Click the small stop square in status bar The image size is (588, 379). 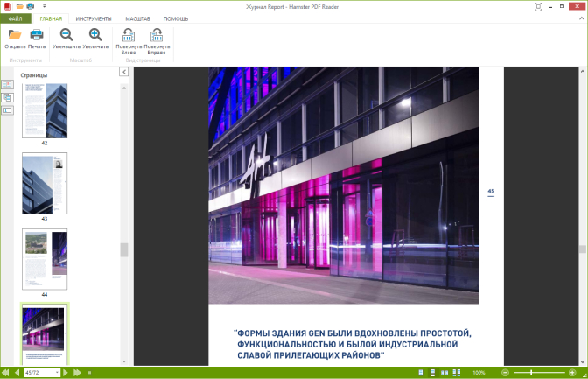point(89,373)
